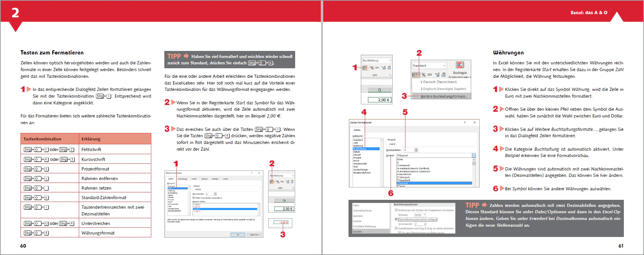Switch to the Schutz tab
The height and width of the screenshot is (255, 644).
coord(226,179)
